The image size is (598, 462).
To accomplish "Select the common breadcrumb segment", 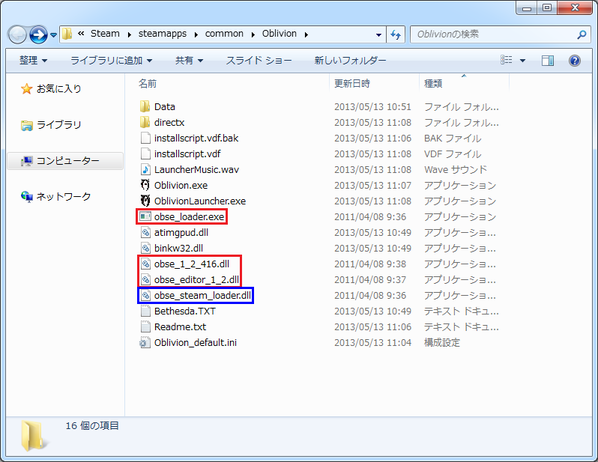I will tap(224, 34).
